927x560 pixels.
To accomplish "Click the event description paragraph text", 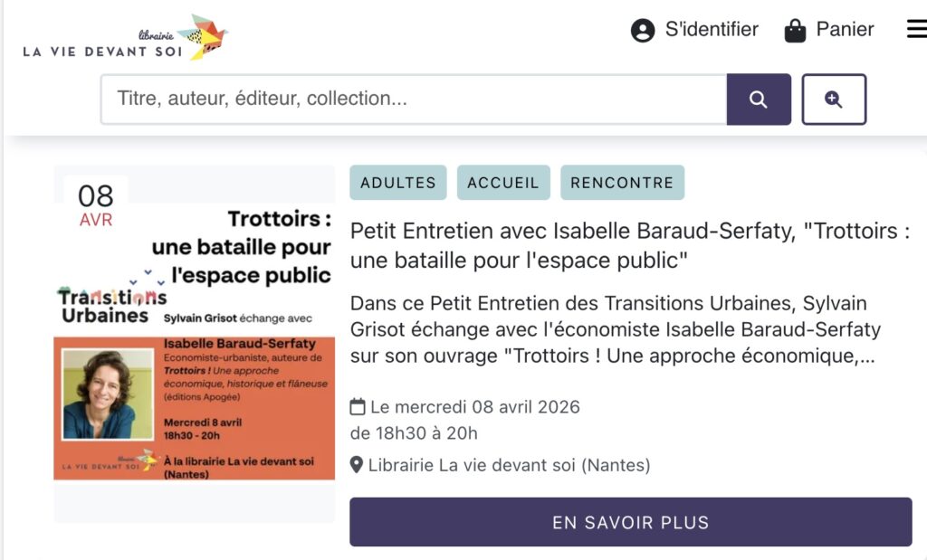I will (616, 329).
